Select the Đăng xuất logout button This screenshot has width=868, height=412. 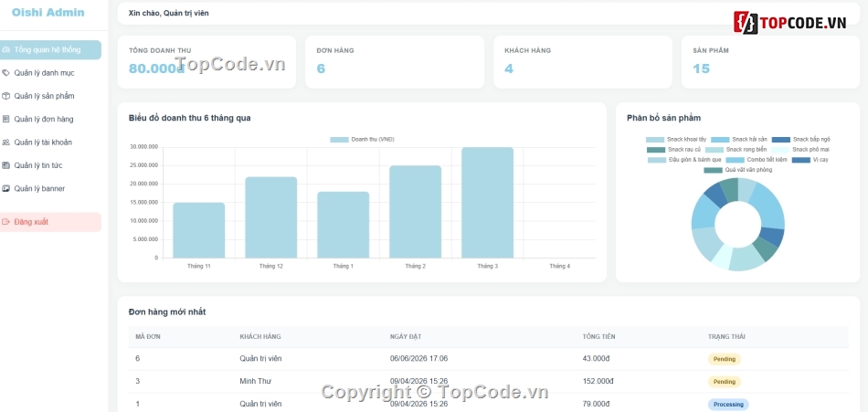click(50, 222)
